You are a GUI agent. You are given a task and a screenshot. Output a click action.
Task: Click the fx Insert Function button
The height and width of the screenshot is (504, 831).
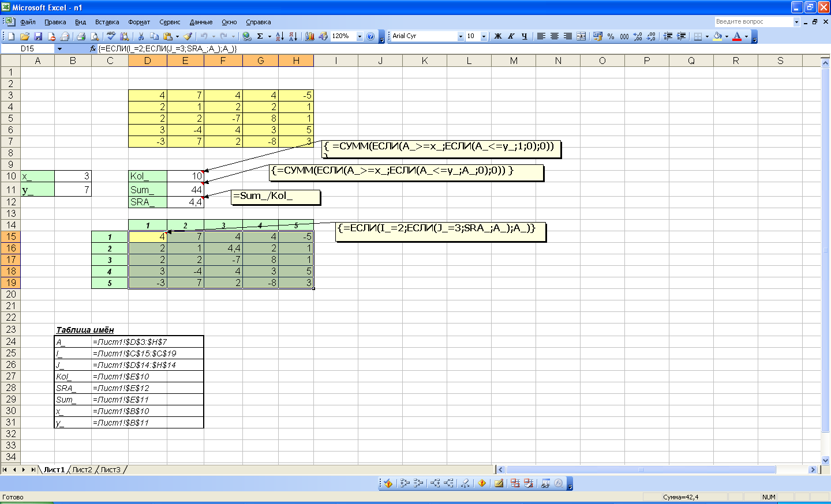point(93,49)
